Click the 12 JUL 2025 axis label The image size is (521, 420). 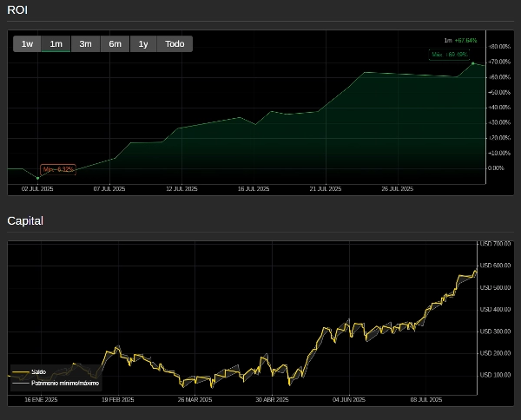[x=181, y=188]
